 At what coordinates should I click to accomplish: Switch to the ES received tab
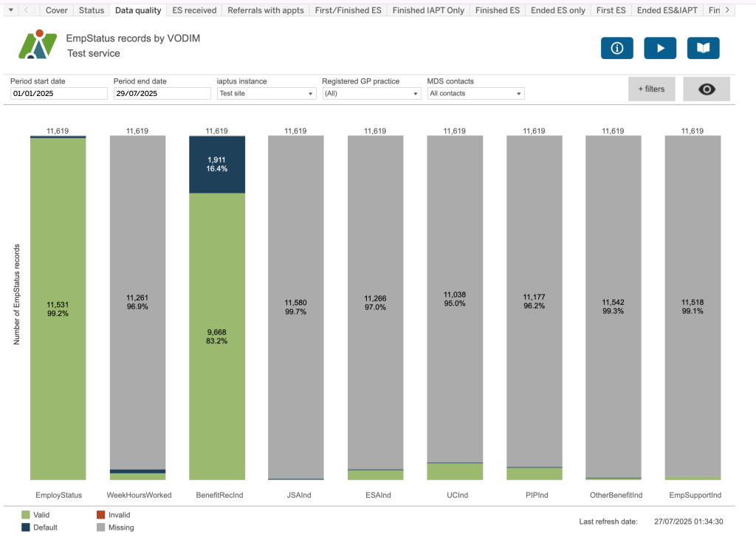point(189,10)
